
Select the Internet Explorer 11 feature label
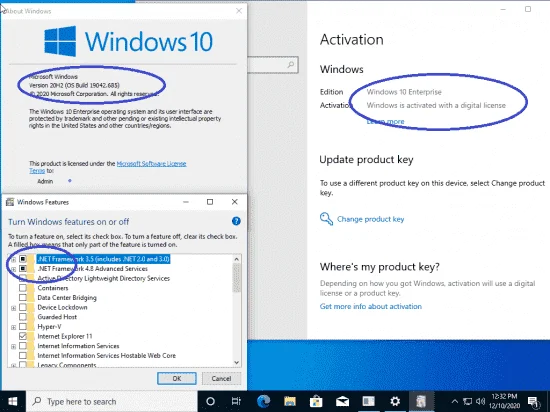click(x=65, y=336)
